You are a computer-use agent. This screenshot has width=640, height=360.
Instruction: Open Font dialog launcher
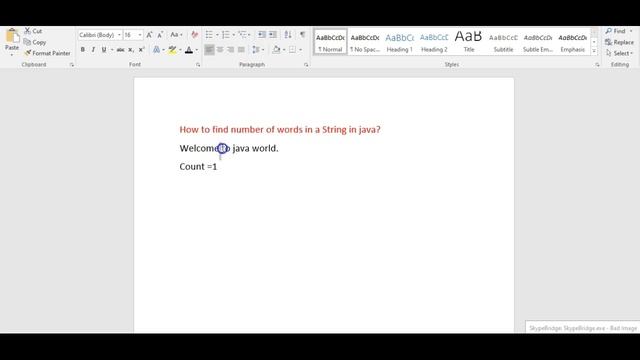198,64
